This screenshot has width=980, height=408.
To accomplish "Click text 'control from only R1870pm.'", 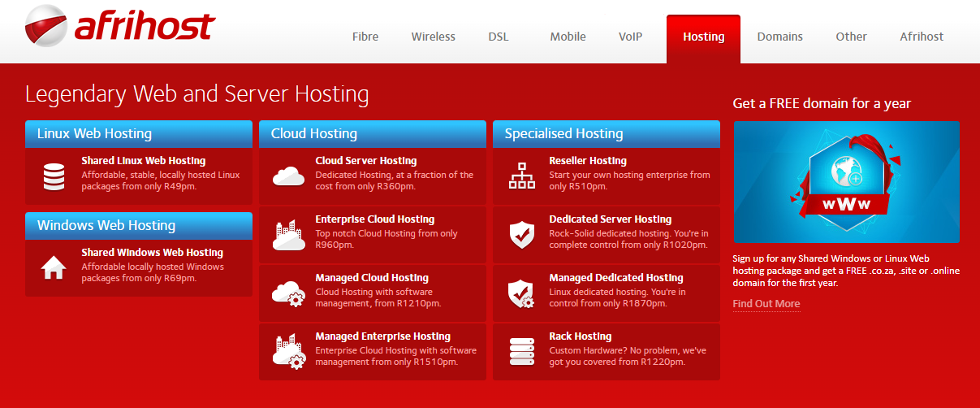I will pos(607,303).
